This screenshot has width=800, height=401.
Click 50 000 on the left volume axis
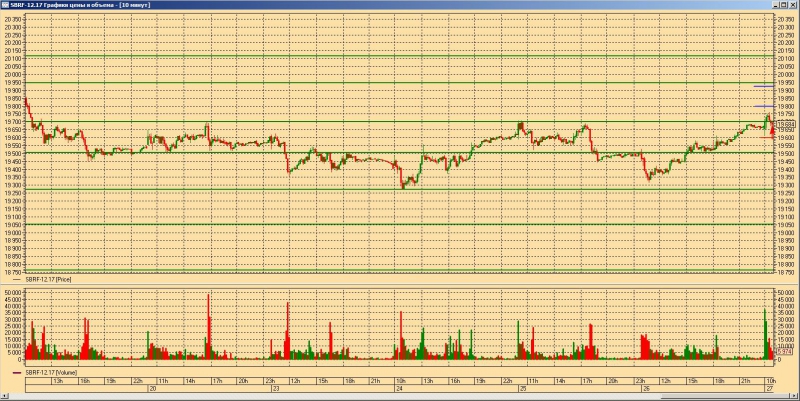point(13,292)
